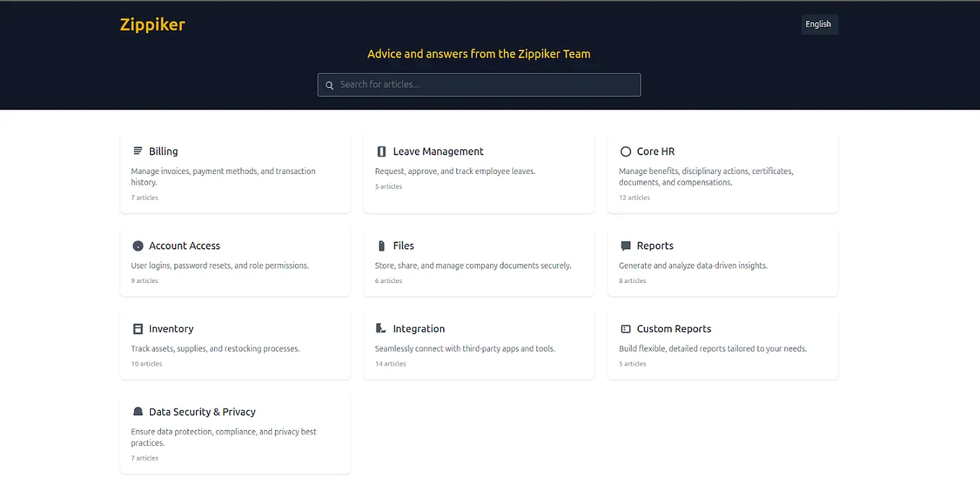Click the Custom Reports icon
This screenshot has height=498, width=980.
(x=625, y=328)
